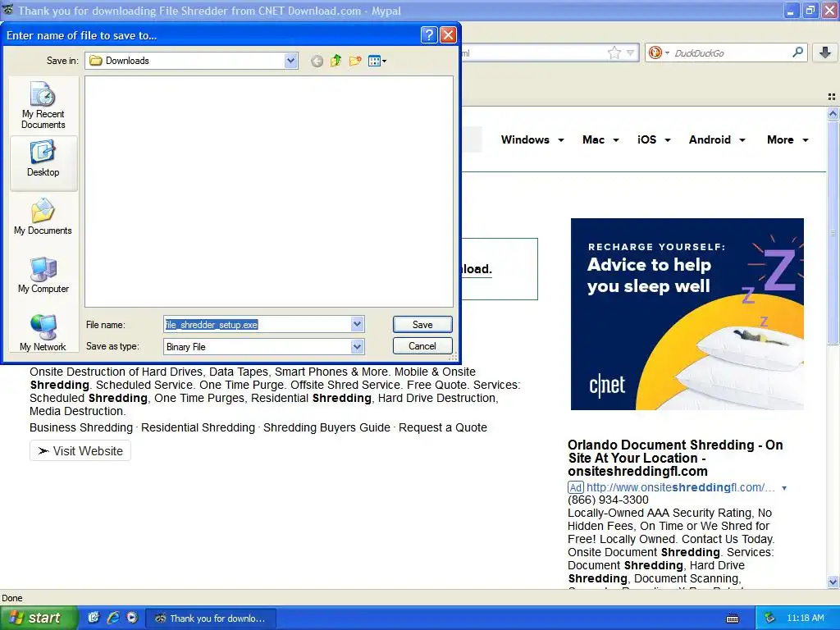The height and width of the screenshot is (630, 840).
Task: Click the Windows Start button
Action: [x=39, y=618]
